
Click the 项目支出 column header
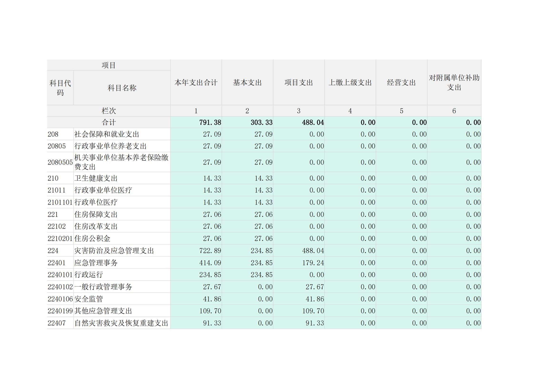(x=299, y=82)
